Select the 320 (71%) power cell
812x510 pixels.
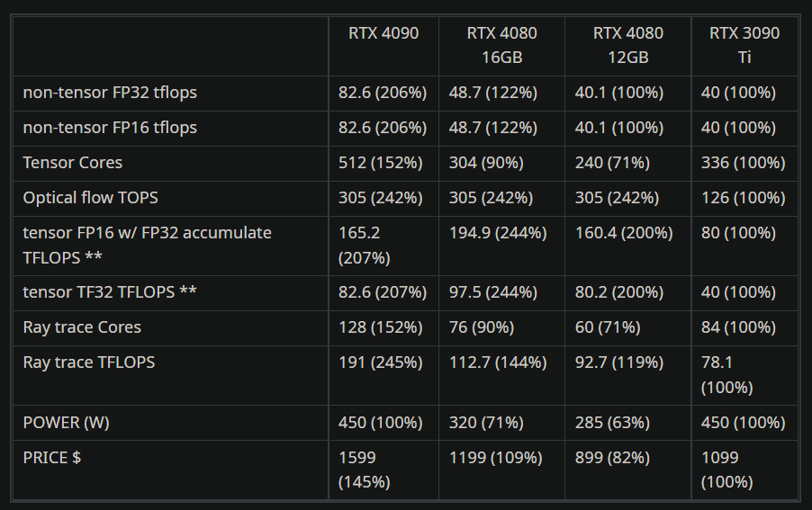pos(486,423)
